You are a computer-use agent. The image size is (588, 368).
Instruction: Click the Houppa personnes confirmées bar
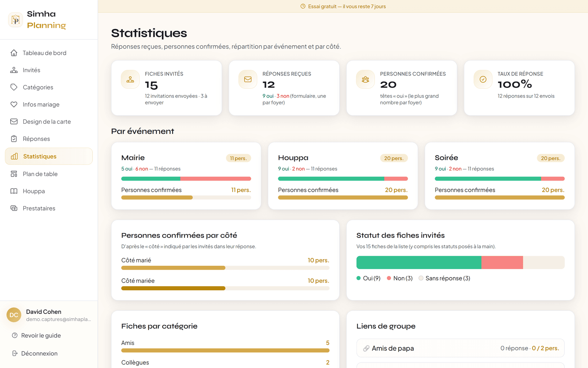(343, 198)
